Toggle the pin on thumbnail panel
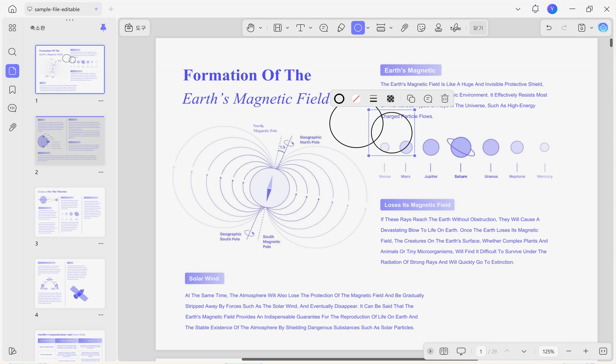 pyautogui.click(x=103, y=28)
